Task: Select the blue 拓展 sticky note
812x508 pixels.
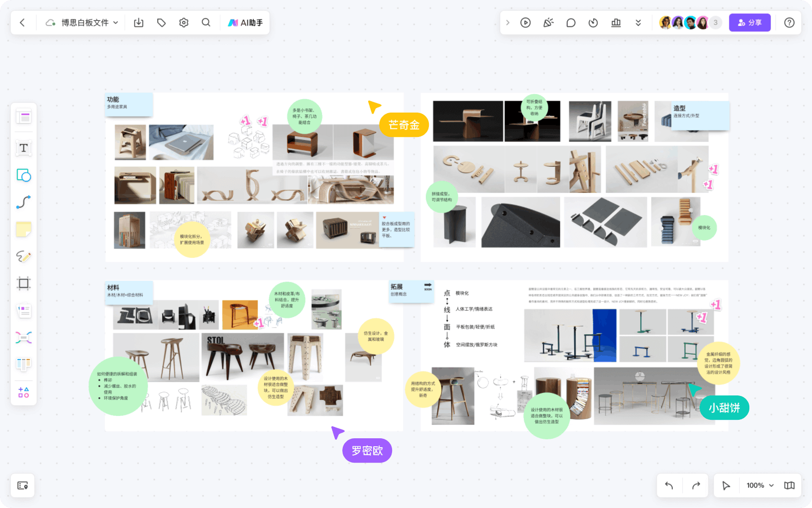Action: 411,291
